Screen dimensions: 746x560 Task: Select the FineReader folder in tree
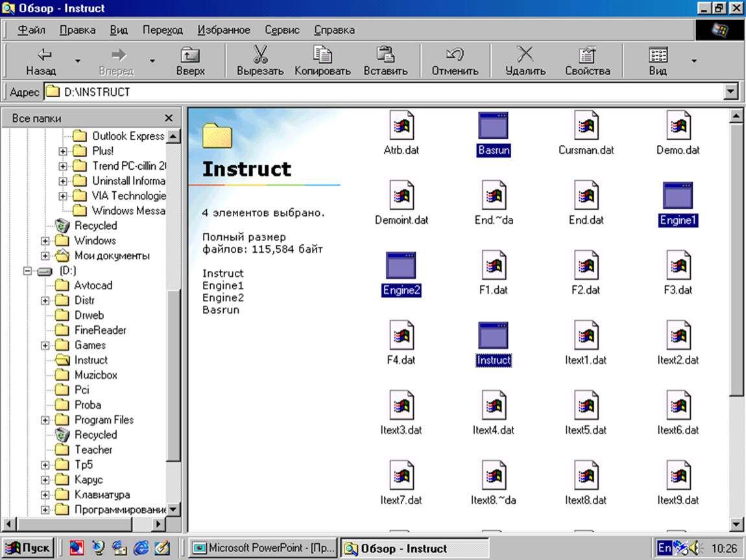pyautogui.click(x=101, y=331)
